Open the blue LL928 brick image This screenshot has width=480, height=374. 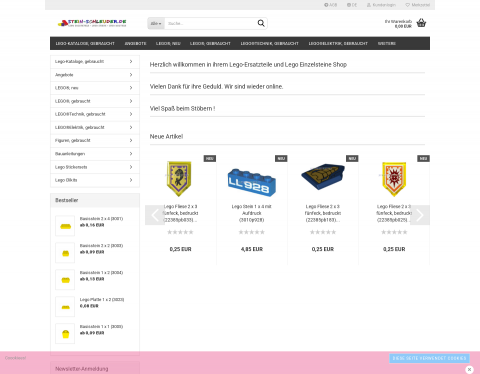(x=252, y=182)
